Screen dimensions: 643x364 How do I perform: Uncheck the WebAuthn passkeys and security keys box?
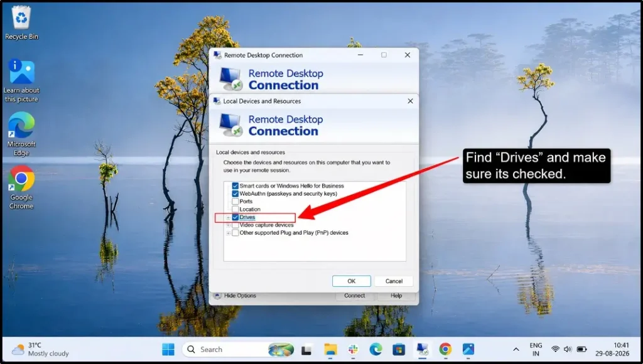[x=235, y=194]
